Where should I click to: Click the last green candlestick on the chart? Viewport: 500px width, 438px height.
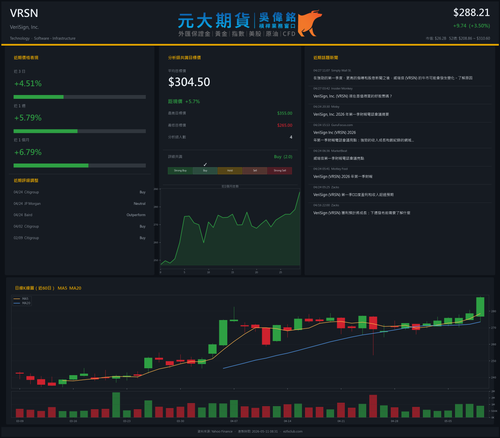pyautogui.click(x=480, y=307)
